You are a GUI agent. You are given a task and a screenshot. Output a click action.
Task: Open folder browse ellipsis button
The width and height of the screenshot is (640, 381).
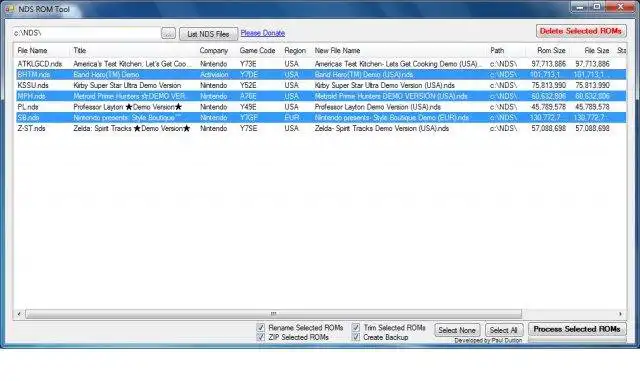coord(168,33)
